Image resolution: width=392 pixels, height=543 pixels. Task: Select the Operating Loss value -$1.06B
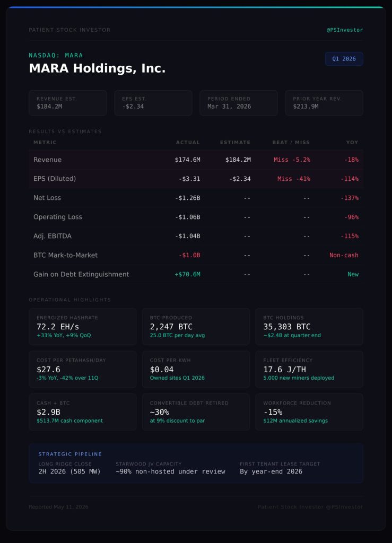[x=187, y=217]
